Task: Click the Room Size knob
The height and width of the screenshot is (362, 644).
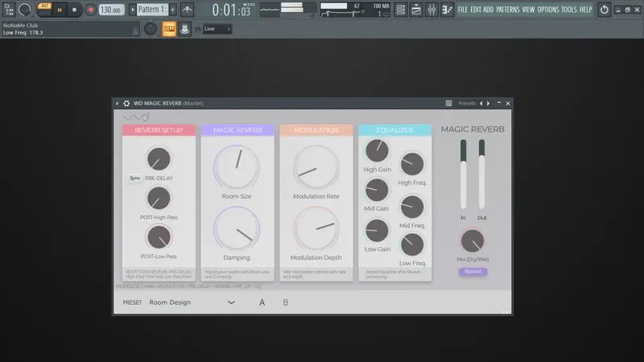Action: [237, 167]
